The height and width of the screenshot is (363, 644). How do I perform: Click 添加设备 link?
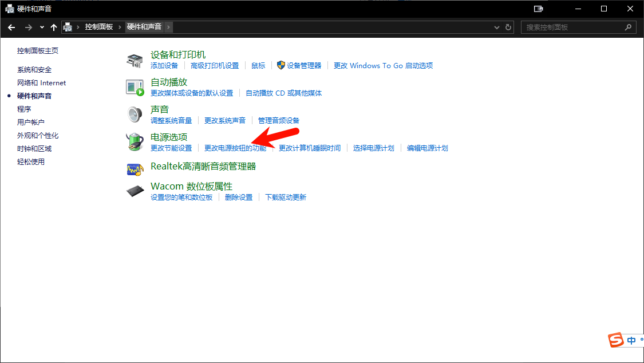(164, 66)
